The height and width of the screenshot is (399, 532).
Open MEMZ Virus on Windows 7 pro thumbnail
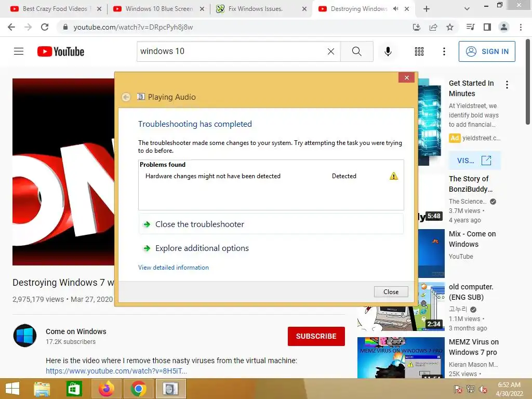tap(401, 357)
